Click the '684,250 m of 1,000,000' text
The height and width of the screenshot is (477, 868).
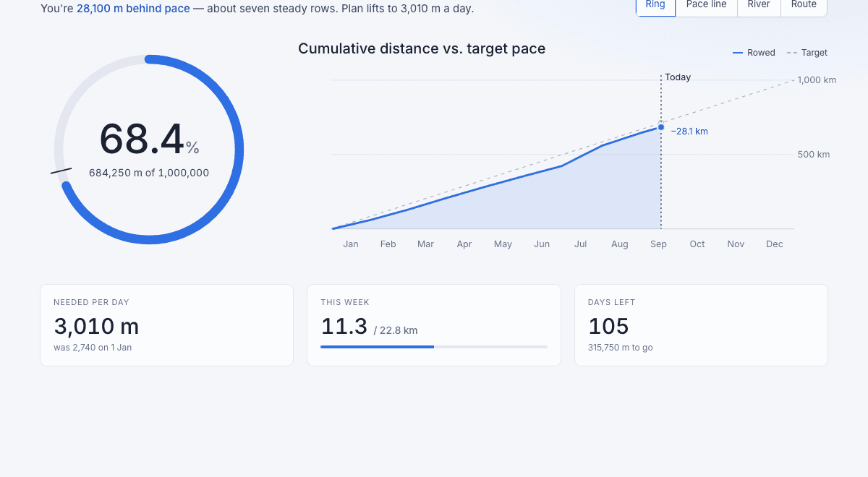[149, 173]
